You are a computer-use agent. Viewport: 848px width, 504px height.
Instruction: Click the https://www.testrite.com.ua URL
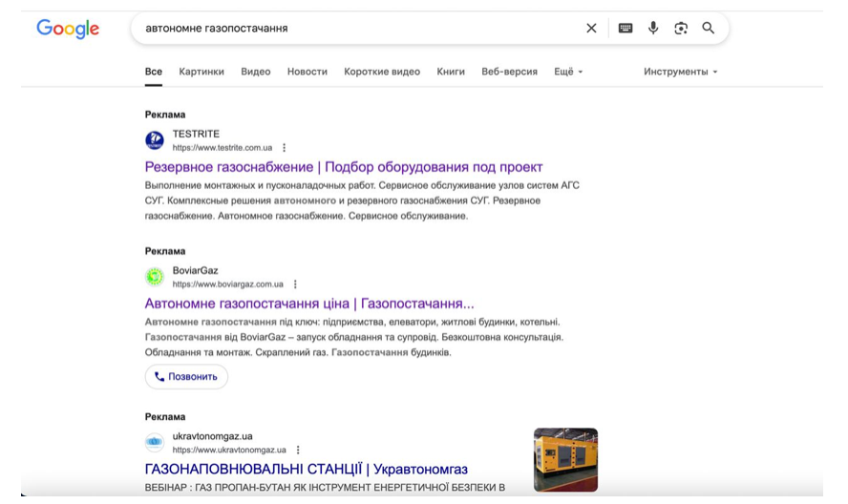click(x=223, y=148)
